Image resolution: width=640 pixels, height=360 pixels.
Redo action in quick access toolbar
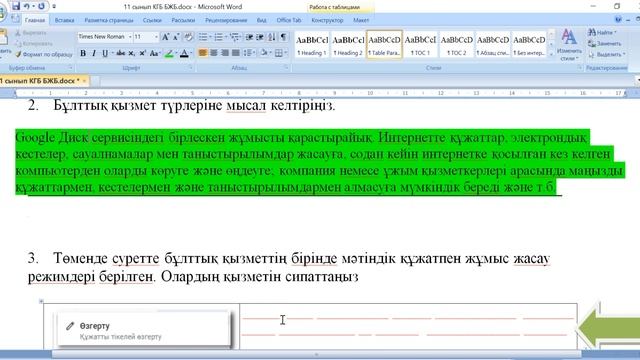(41, 6)
